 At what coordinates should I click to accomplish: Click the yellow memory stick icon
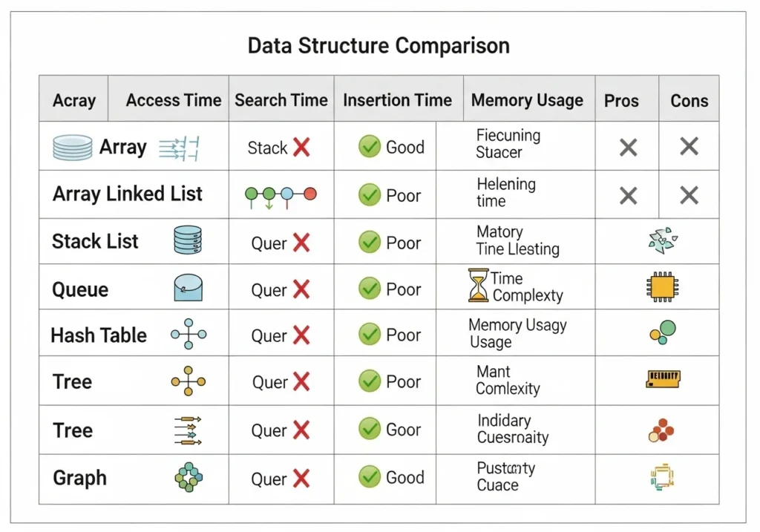(663, 380)
